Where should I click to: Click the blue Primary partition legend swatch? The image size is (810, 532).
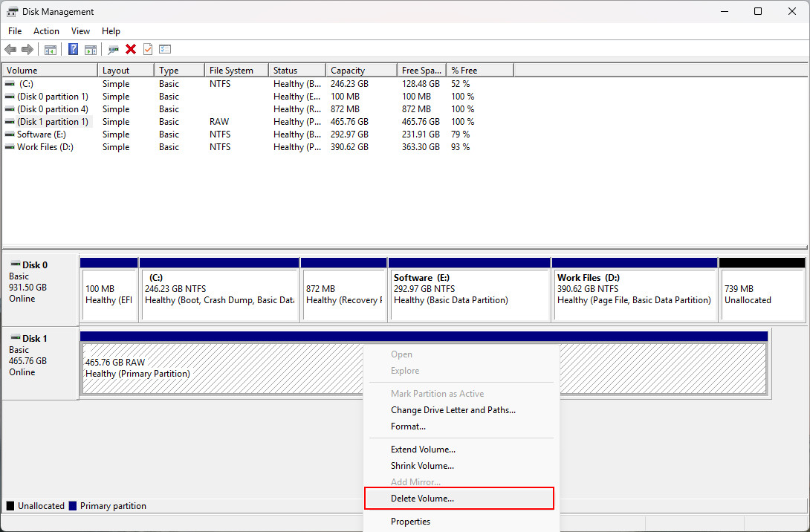73,506
